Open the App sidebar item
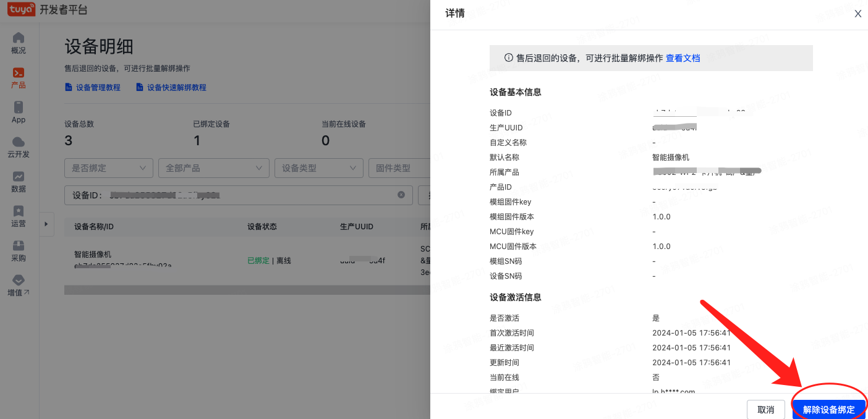 19,112
